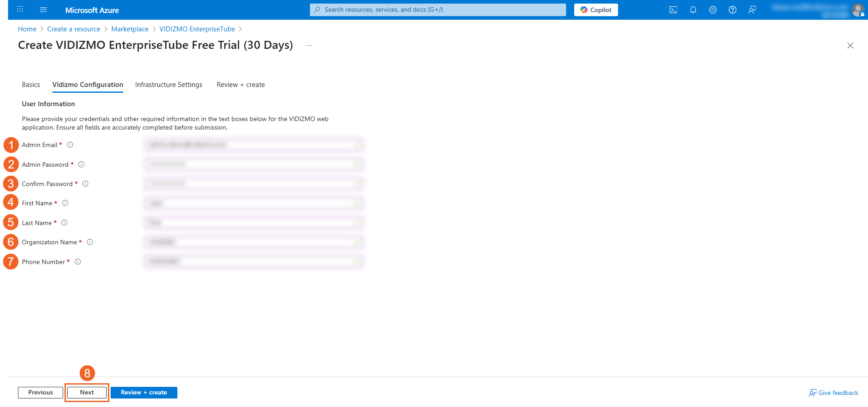Image resolution: width=868 pixels, height=407 pixels.
Task: Click the info icon beside Admin Email
Action: click(70, 145)
